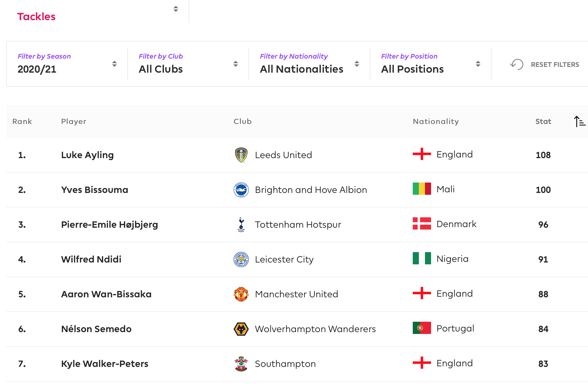Toggle the Stat column sort order icon

click(x=579, y=121)
